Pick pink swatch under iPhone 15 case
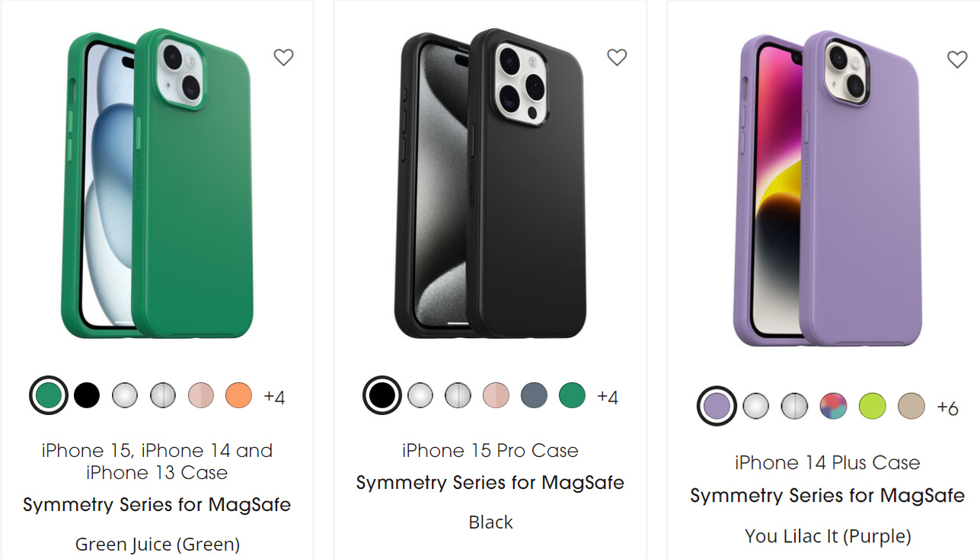This screenshot has height=559, width=980. pos(201,395)
